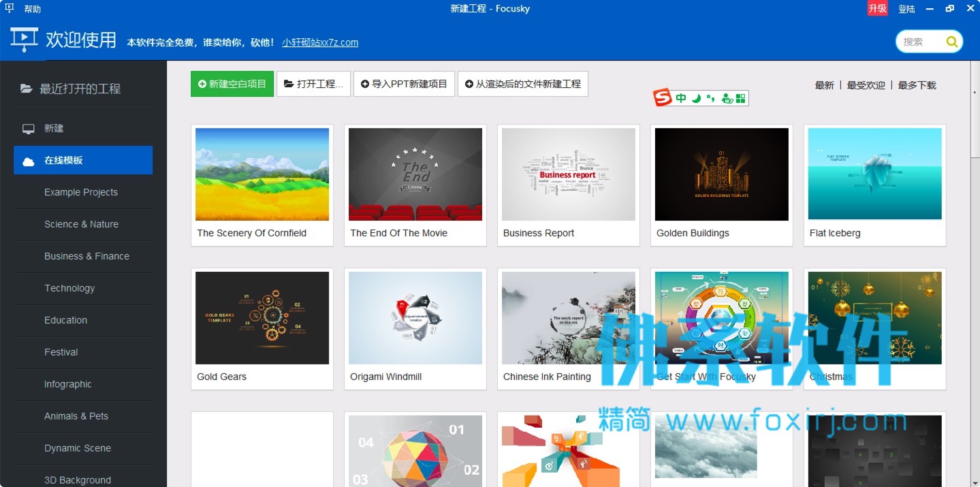
Task: Click the magnifier search icon
Action: tap(951, 42)
